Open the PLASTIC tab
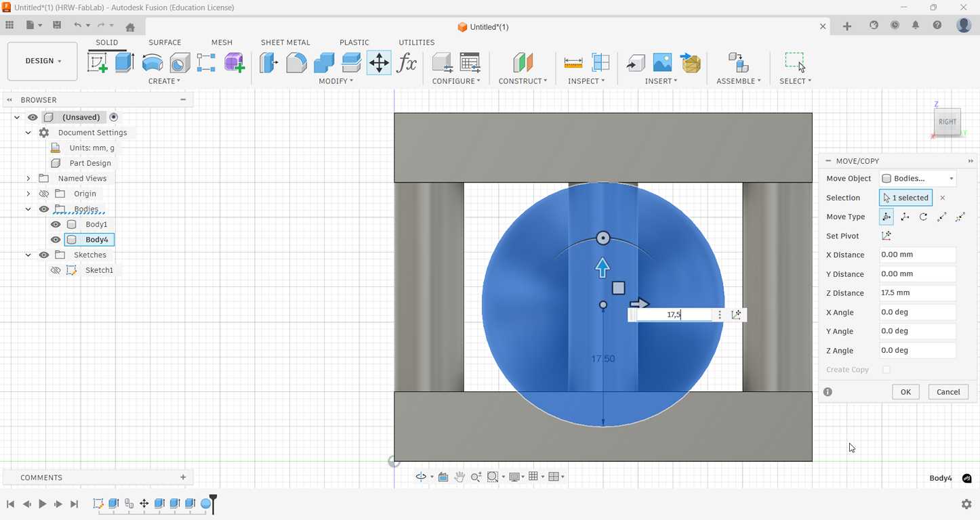 point(354,42)
